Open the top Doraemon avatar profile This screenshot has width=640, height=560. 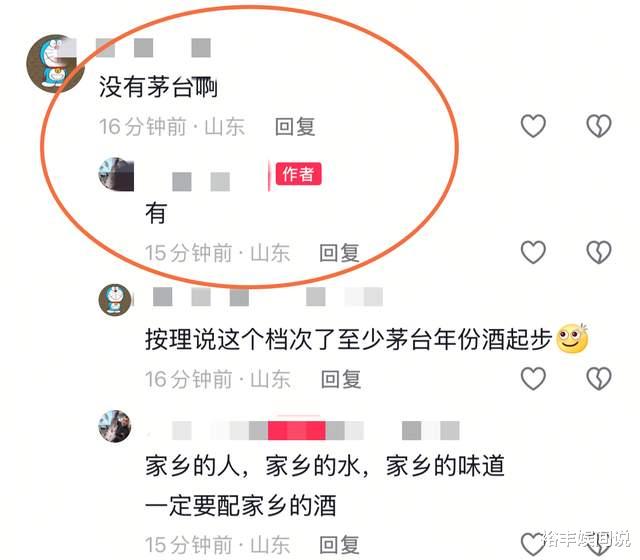[55, 63]
